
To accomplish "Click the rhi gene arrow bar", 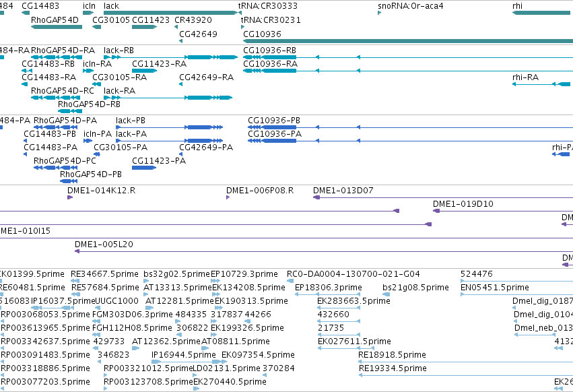I will point(541,13).
